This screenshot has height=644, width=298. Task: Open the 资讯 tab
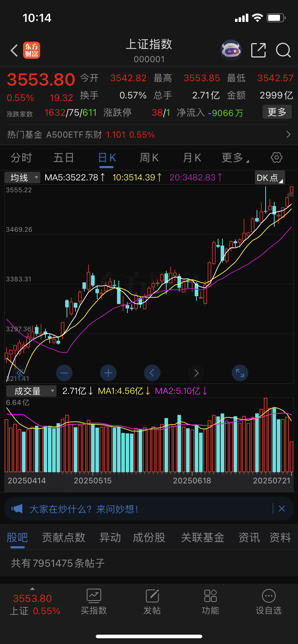coord(249,538)
